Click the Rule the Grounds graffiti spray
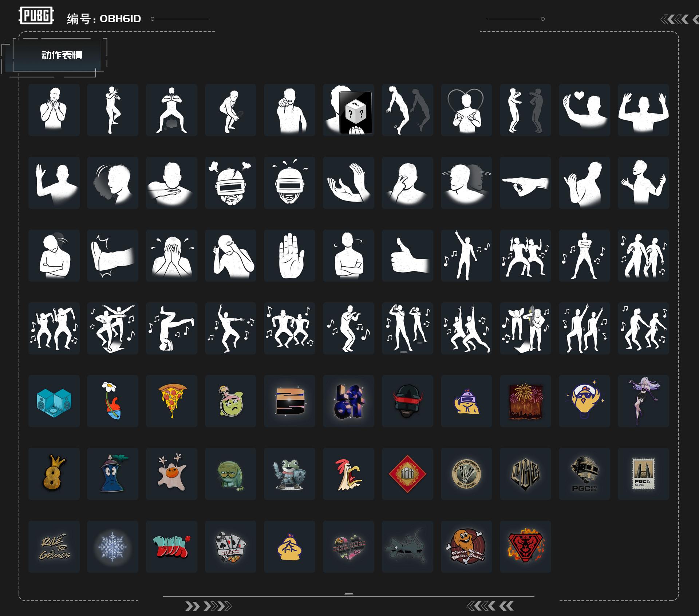699x616 pixels. click(x=54, y=547)
